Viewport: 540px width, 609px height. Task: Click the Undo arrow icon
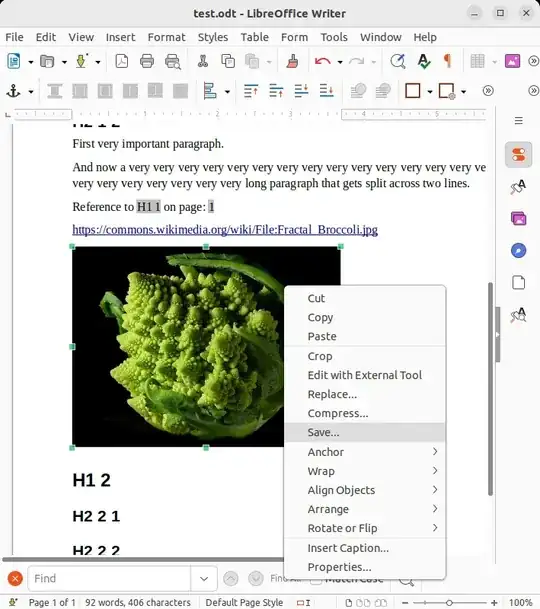[322, 61]
